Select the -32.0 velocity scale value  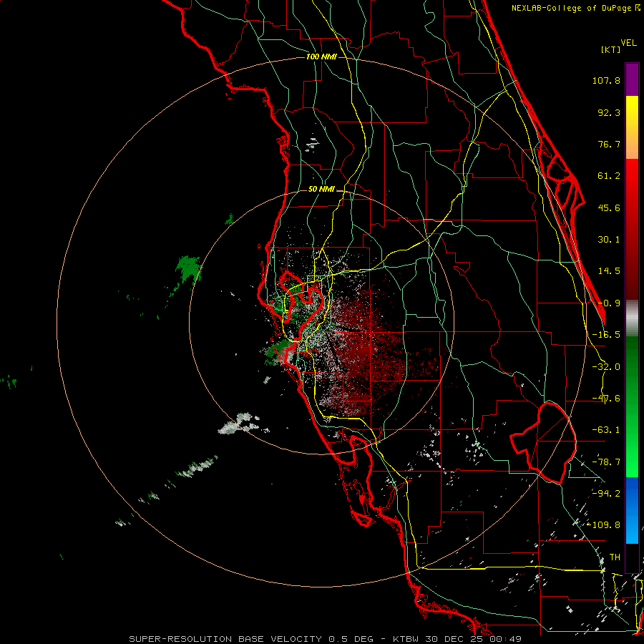pyautogui.click(x=606, y=367)
